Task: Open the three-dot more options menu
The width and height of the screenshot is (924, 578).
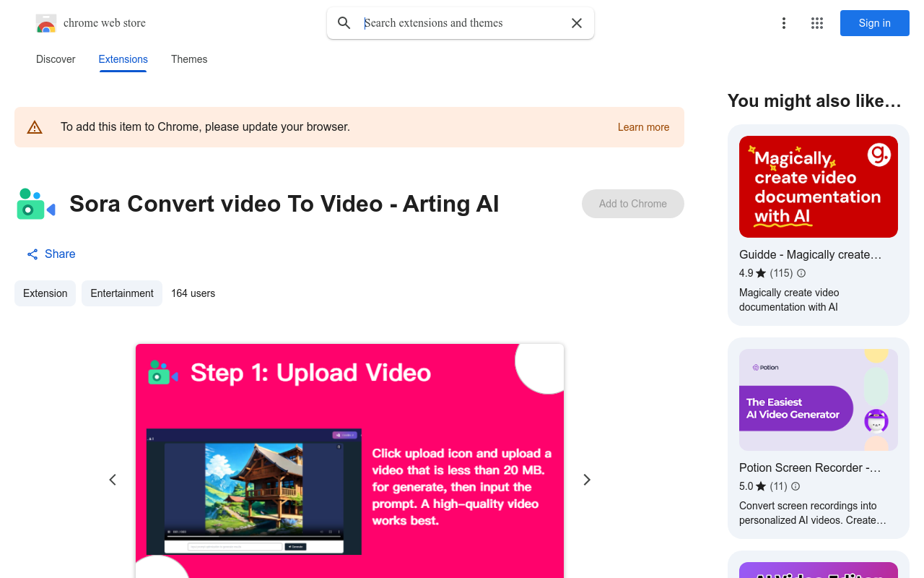Action: [784, 23]
